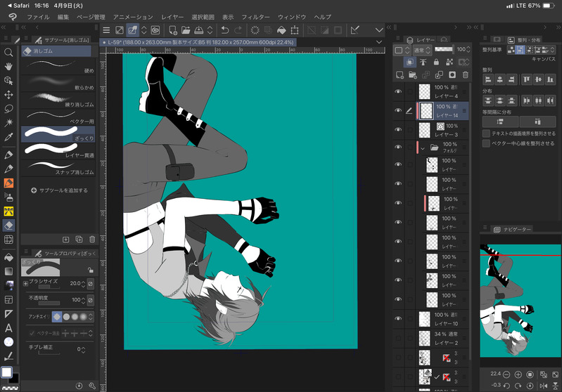This screenshot has height=392, width=562.
Task: Click サブツールを追加する button
Action: tap(60, 190)
